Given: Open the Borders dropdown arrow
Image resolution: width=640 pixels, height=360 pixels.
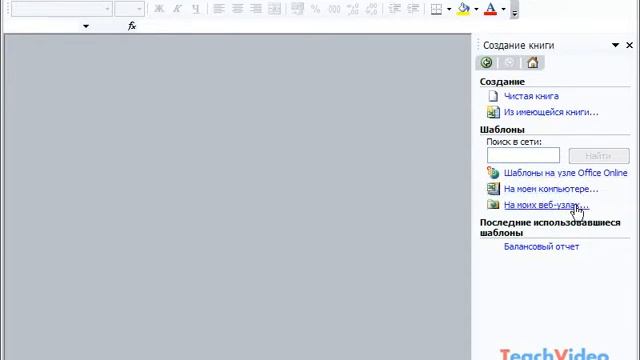Looking at the screenshot, I should [x=449, y=9].
